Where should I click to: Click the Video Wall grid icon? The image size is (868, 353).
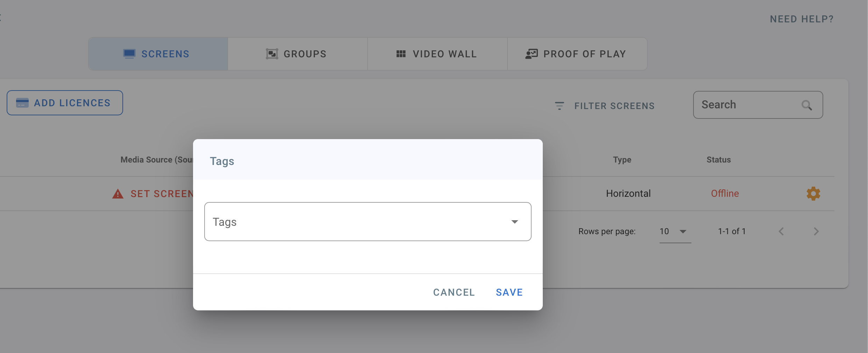401,54
